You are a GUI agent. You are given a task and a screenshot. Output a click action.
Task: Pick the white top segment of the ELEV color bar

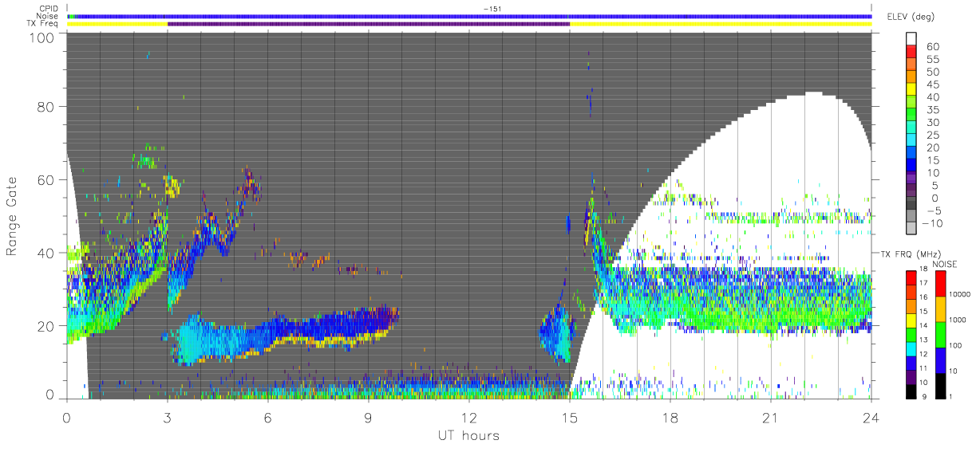pos(911,39)
